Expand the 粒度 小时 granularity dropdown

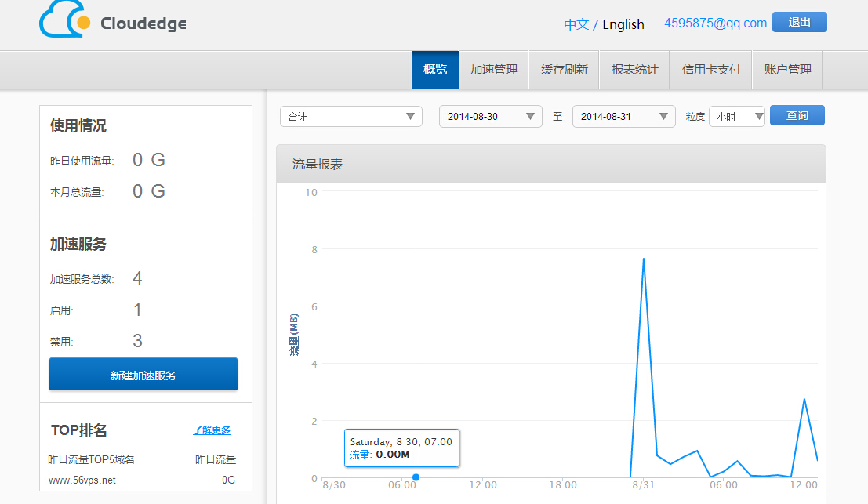[736, 117]
